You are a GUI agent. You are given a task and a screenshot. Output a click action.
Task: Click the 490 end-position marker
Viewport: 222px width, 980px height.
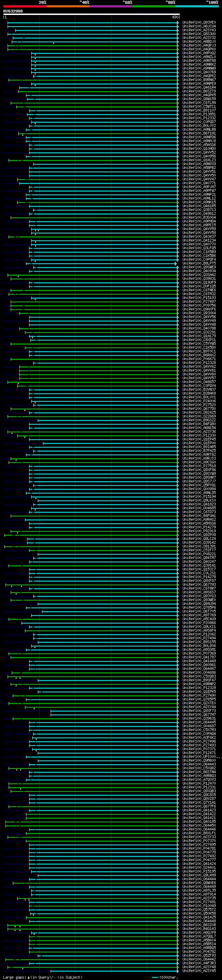point(175,17)
